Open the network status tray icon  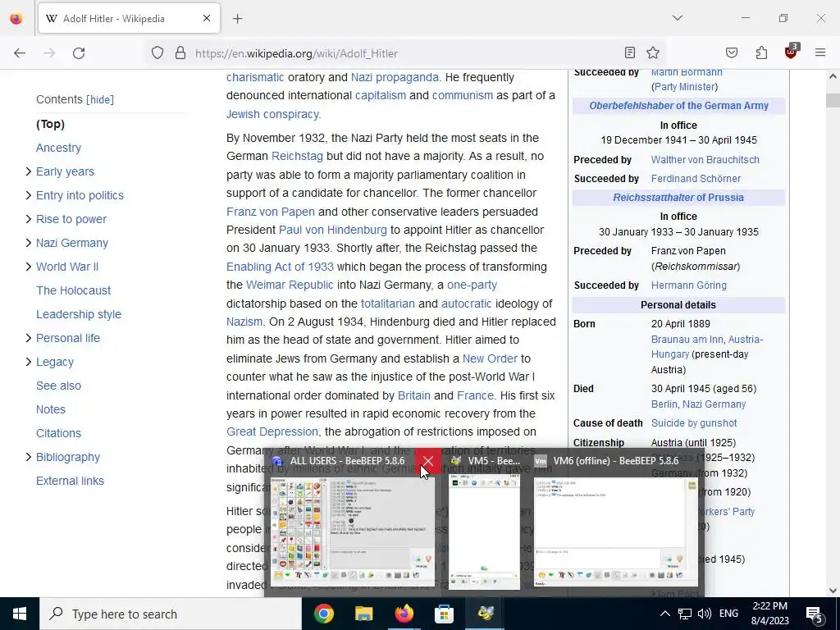click(x=685, y=614)
